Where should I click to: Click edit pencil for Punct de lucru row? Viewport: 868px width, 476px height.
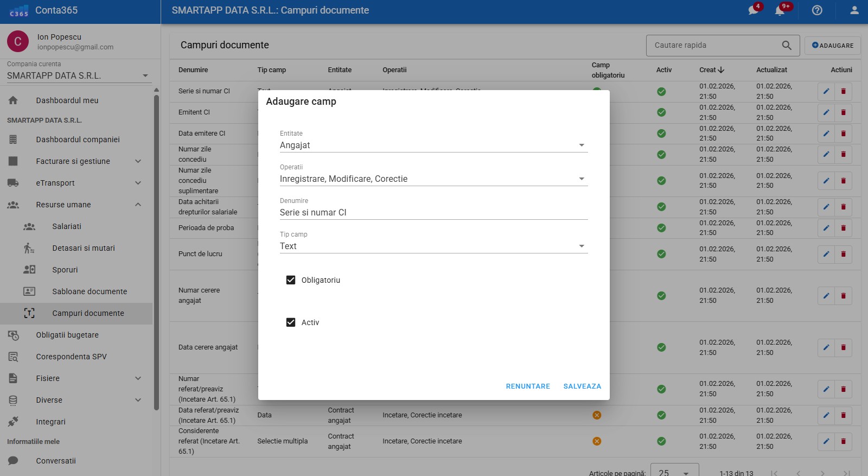coord(826,254)
